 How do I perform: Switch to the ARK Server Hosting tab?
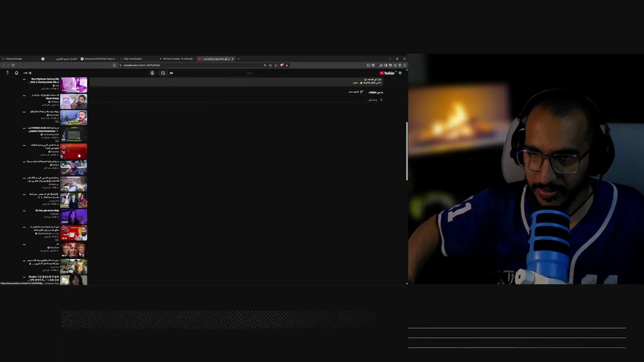pos(177,59)
